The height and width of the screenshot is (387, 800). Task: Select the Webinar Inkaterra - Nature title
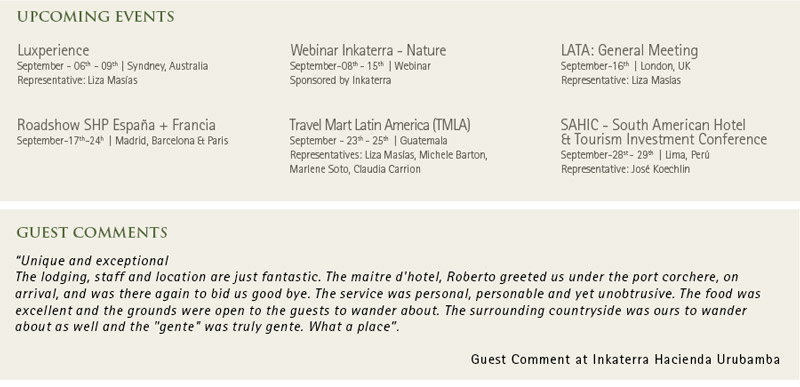368,50
